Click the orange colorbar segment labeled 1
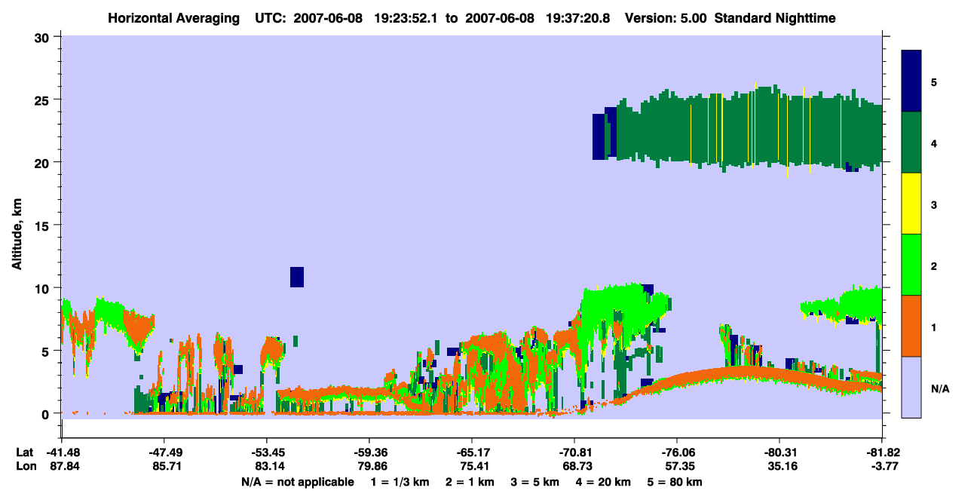 911,326
